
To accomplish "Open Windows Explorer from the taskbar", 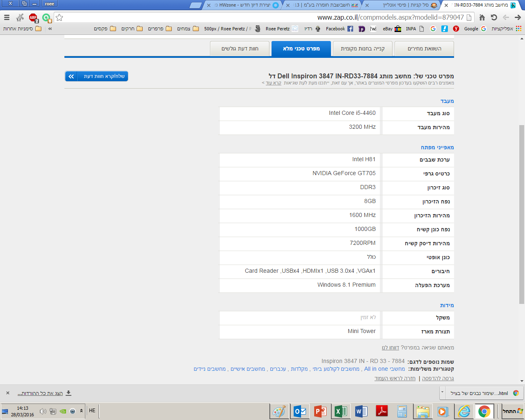I will click(423, 411).
